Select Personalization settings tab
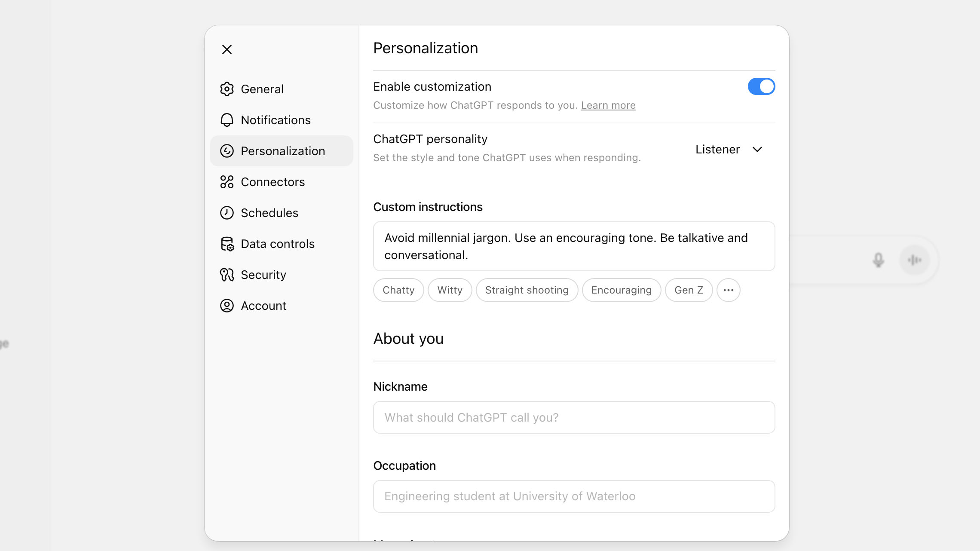The image size is (980, 551). coord(282,151)
